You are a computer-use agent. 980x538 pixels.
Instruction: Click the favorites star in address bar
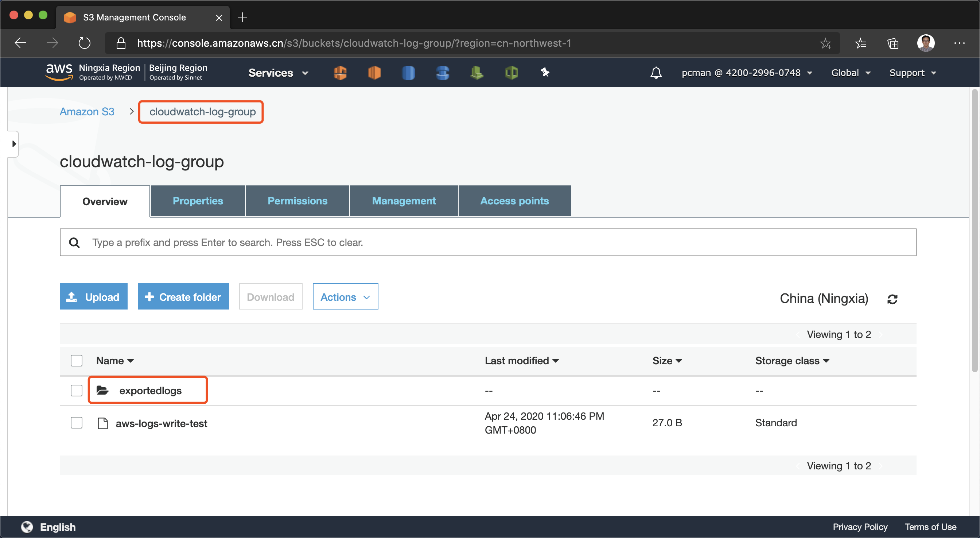point(825,43)
